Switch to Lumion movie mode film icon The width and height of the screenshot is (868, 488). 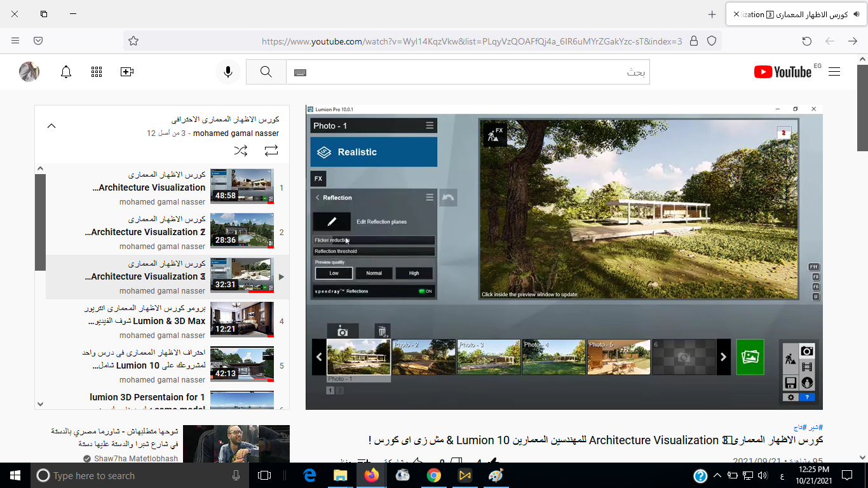tap(807, 367)
